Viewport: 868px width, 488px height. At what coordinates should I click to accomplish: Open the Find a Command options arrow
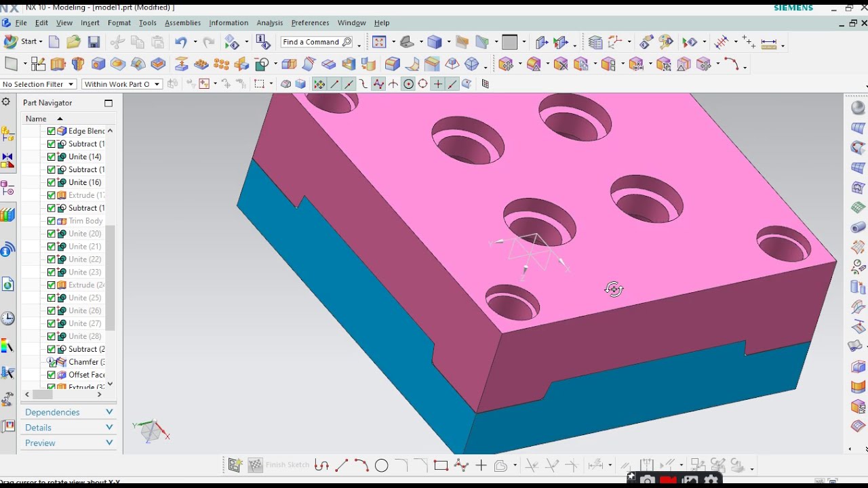359,45
